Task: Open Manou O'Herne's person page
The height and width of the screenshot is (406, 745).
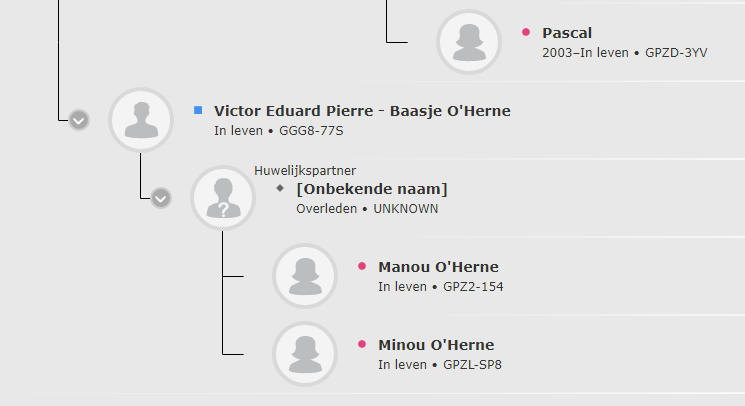Action: 438,266
